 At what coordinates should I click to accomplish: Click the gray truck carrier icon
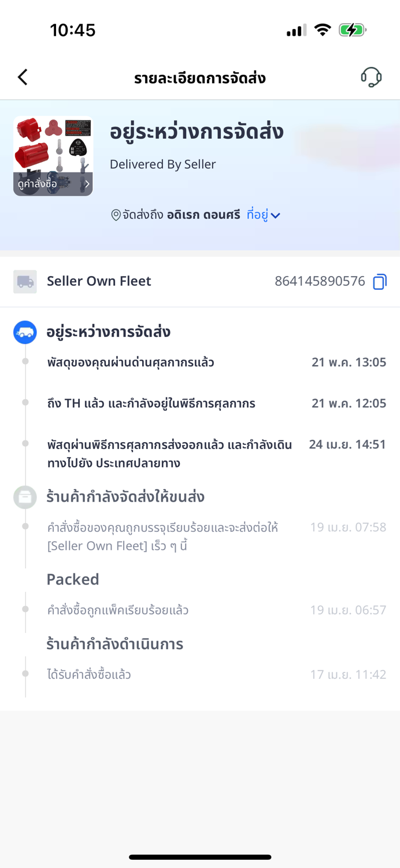(x=25, y=282)
